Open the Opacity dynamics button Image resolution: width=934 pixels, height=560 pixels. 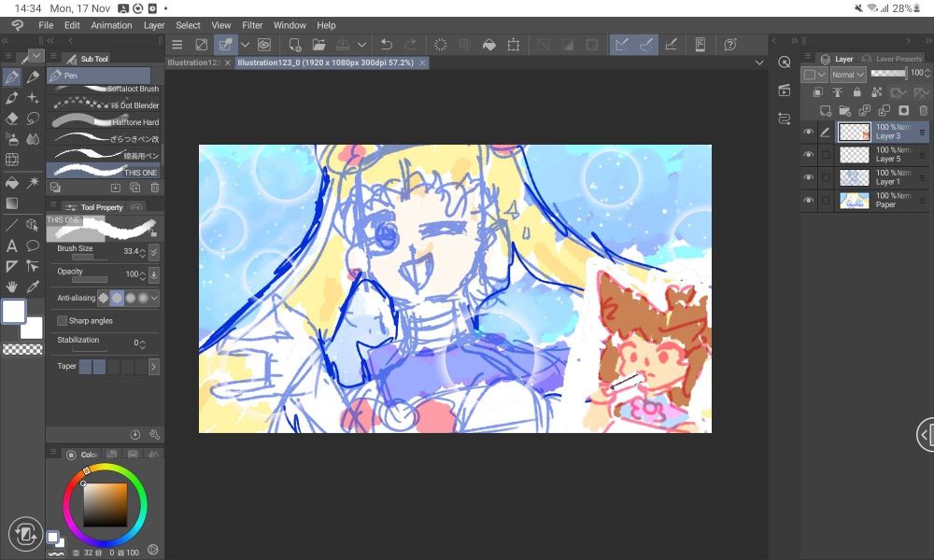click(x=154, y=275)
